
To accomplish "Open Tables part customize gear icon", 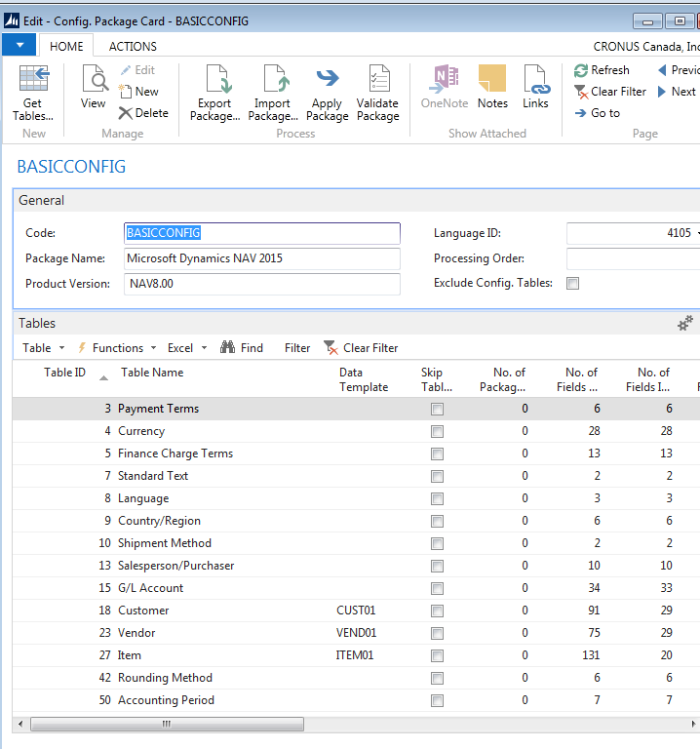I will pyautogui.click(x=685, y=324).
